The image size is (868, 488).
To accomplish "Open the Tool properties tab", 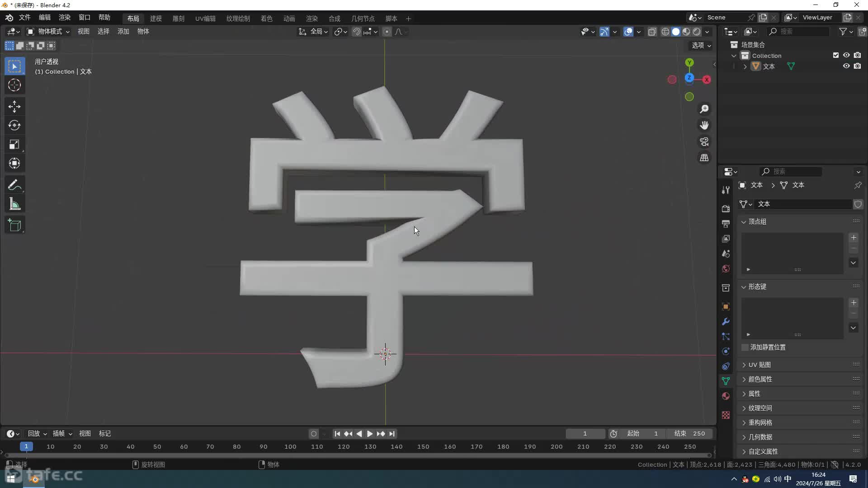I will tap(726, 190).
